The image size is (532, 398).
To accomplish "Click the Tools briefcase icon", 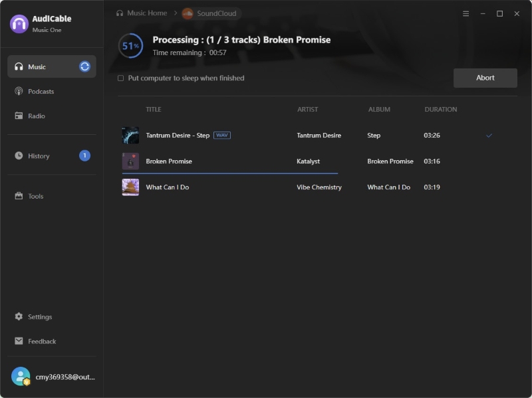I will 19,196.
